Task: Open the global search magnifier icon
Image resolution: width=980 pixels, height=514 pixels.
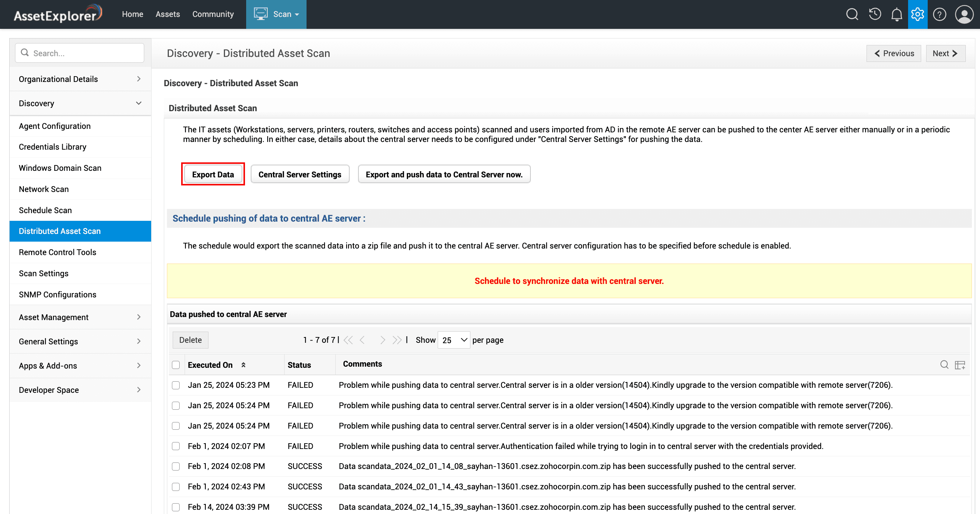Action: [x=852, y=14]
